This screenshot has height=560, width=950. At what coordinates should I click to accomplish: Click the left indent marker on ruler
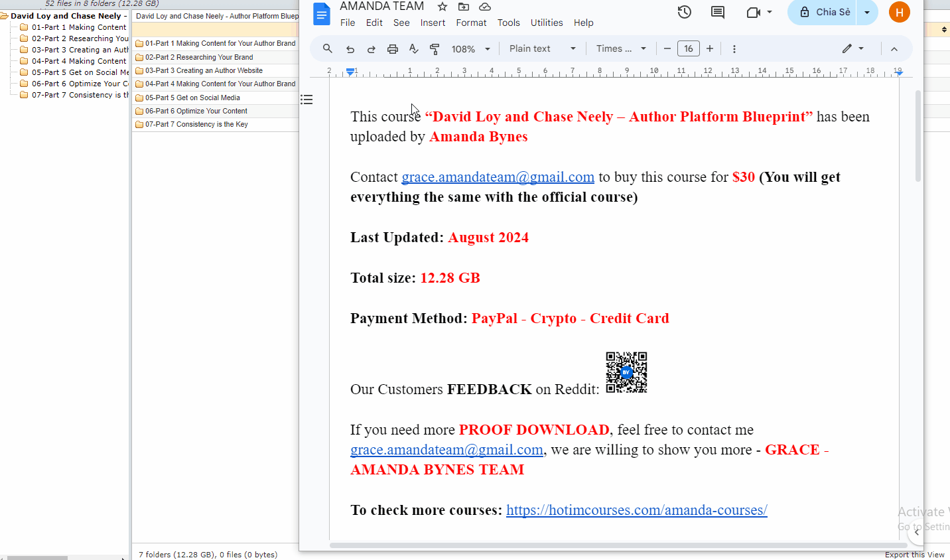[x=350, y=72]
